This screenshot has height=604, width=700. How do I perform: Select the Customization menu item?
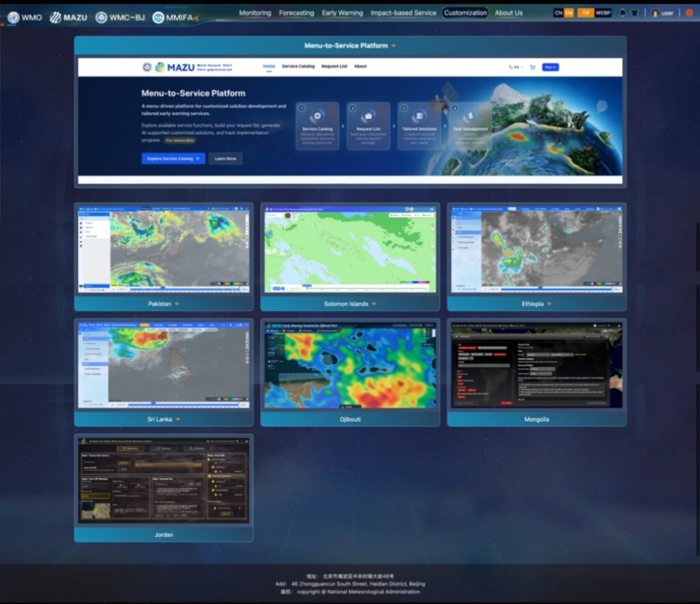click(465, 13)
